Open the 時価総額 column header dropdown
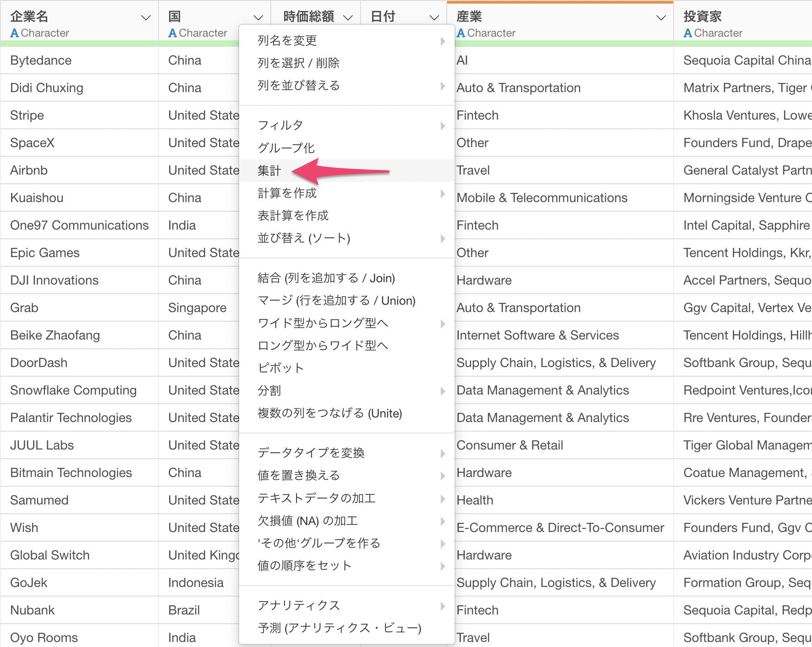The height and width of the screenshot is (647, 812). 348,18
